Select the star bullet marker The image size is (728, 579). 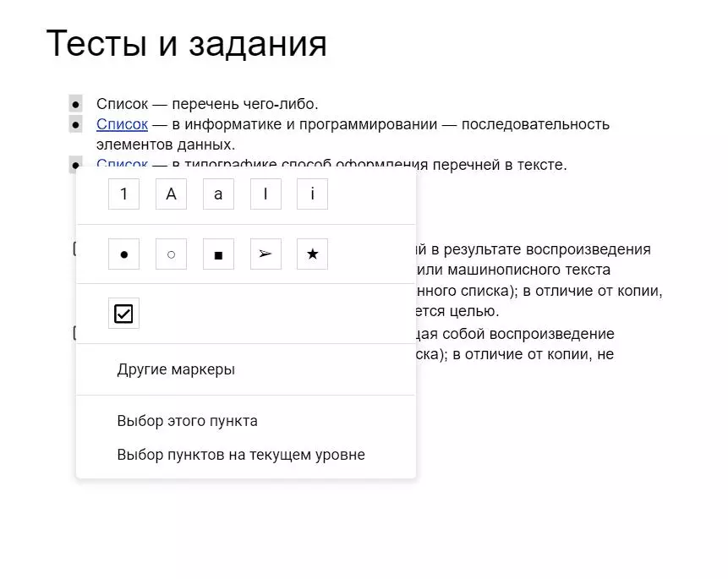click(x=312, y=254)
